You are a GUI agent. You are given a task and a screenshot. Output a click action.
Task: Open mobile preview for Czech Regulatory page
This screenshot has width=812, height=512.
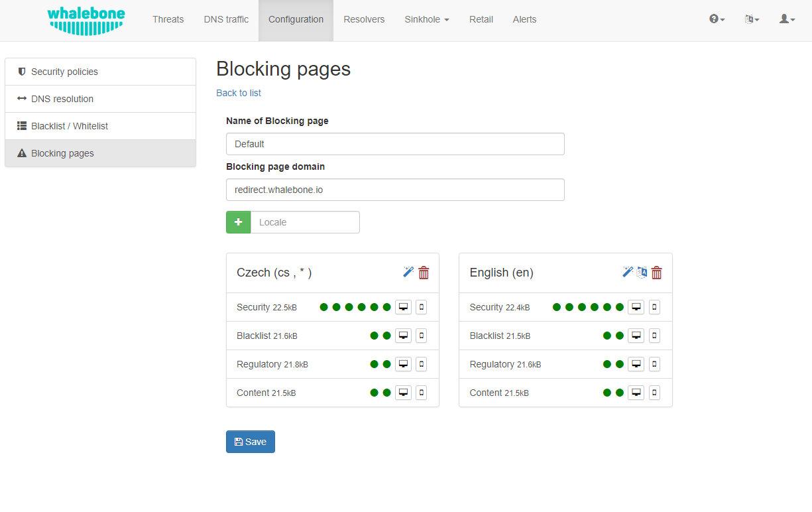coord(422,364)
